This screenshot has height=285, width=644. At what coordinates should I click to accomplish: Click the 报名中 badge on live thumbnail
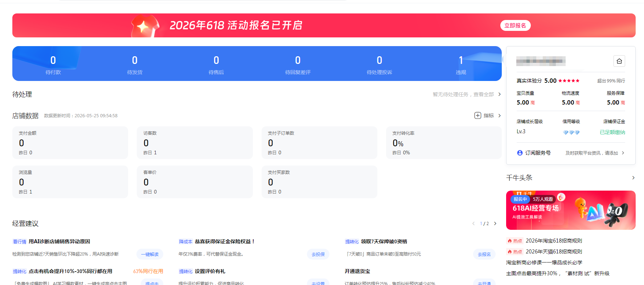(x=520, y=199)
